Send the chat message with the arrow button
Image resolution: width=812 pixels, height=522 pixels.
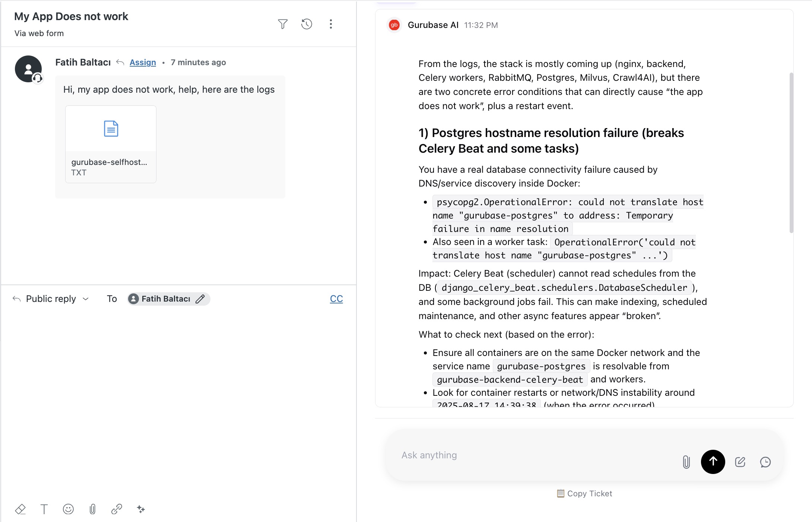click(x=713, y=462)
